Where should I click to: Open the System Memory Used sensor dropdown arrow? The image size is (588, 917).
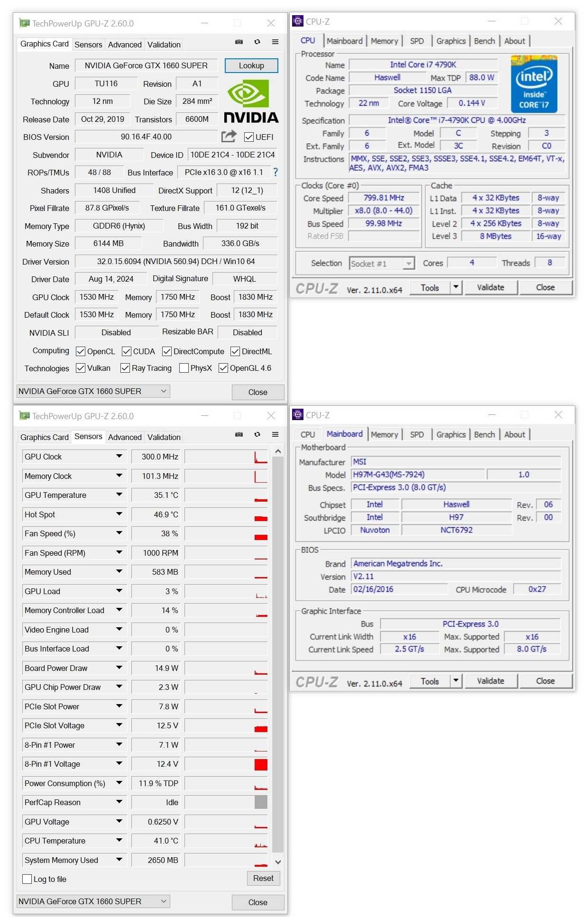[x=119, y=859]
